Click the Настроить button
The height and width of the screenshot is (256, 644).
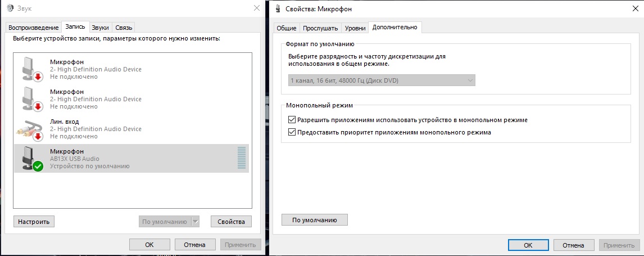pyautogui.click(x=34, y=222)
